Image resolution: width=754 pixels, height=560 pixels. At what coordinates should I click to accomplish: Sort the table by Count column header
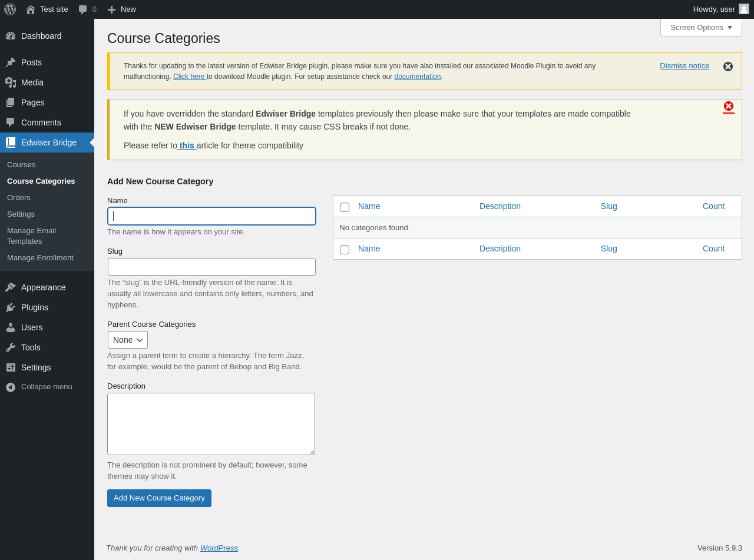pos(713,206)
